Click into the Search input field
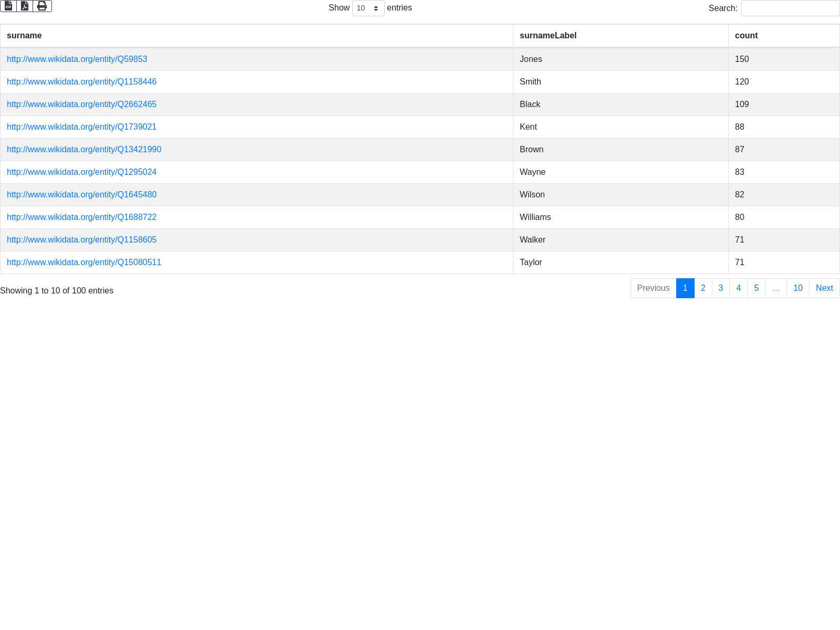Viewport: 840px width, 630px height. [790, 8]
